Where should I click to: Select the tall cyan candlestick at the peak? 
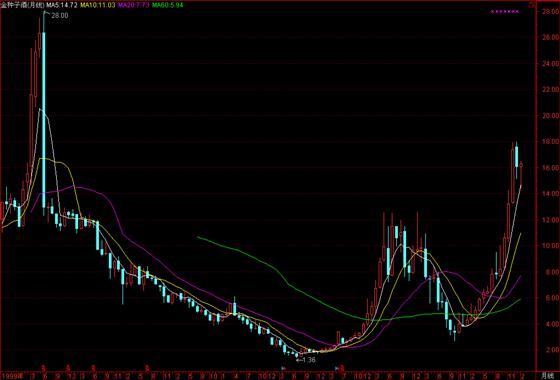point(44,120)
